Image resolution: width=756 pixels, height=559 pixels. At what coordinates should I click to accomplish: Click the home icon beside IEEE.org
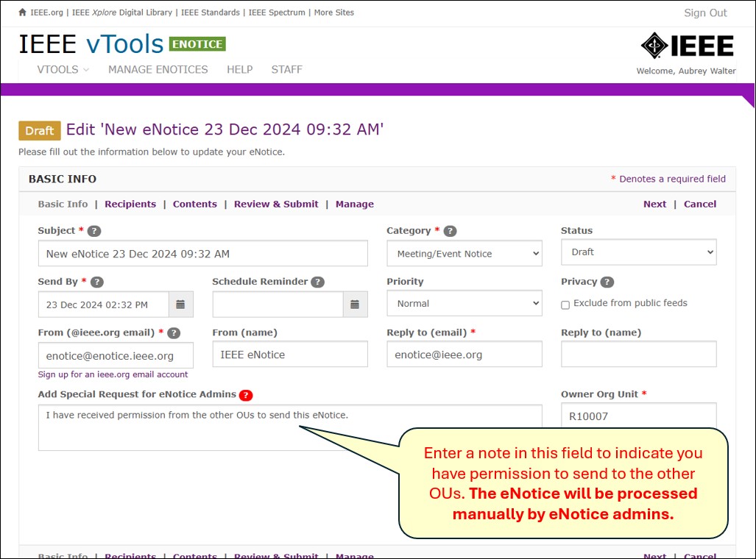(x=23, y=13)
